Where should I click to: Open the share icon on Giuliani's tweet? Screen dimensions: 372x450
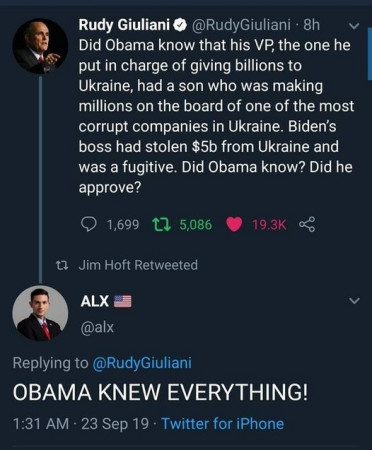point(307,224)
